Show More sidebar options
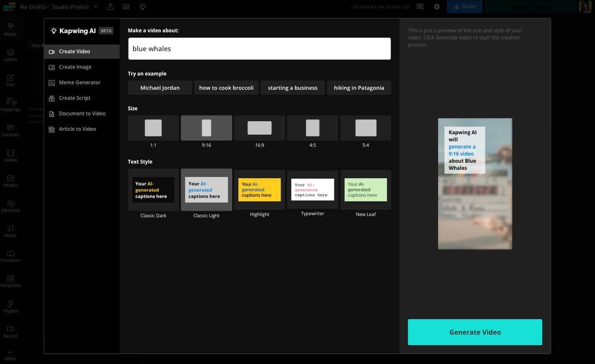 (x=10, y=355)
